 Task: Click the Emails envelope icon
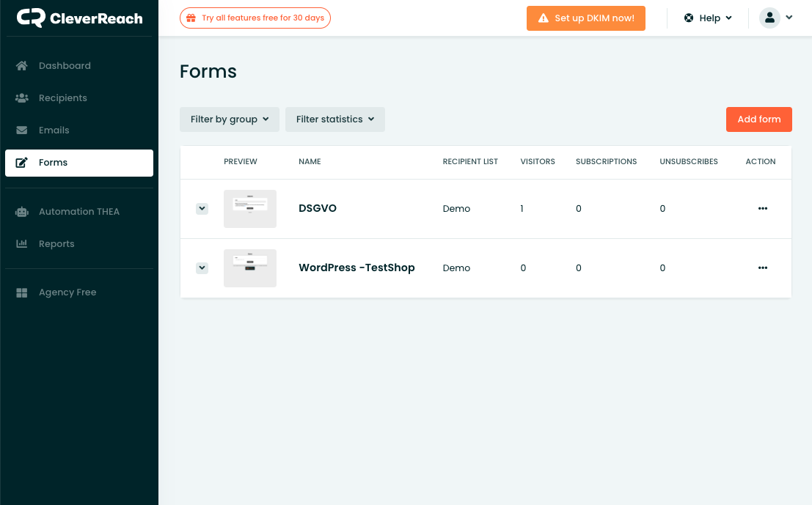(22, 130)
